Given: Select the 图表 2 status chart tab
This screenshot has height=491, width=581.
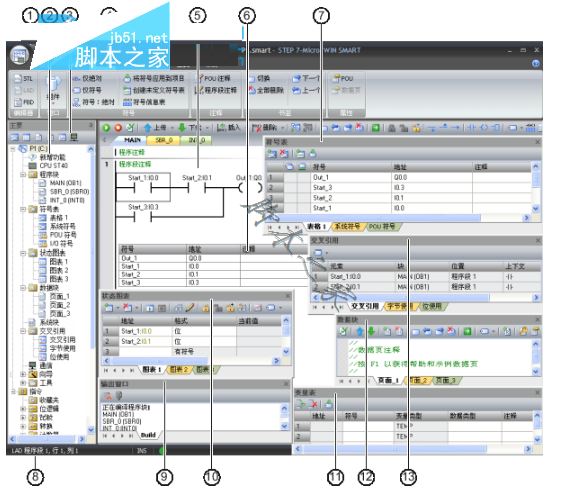Looking at the screenshot, I should coord(179,369).
